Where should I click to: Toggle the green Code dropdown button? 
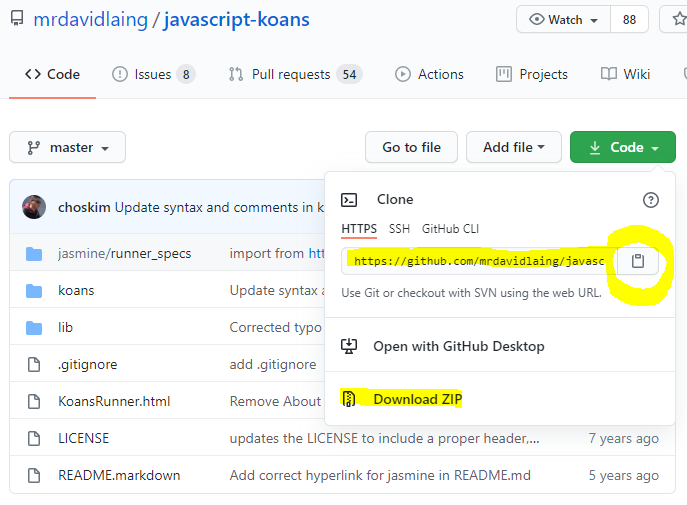[x=623, y=147]
